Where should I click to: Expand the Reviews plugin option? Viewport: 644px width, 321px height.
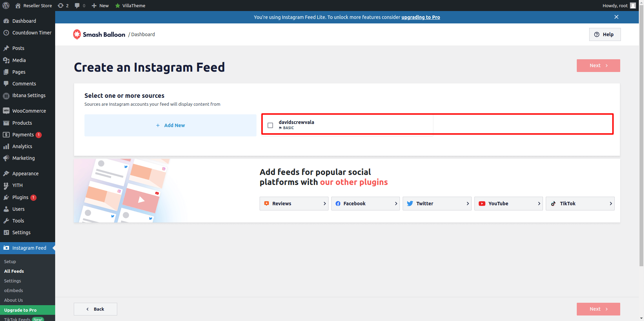point(294,204)
